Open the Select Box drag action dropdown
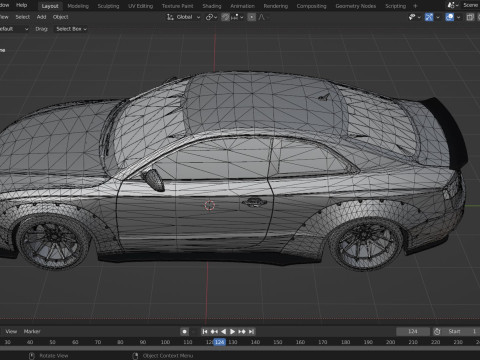Image resolution: width=480 pixels, height=360 pixels. pos(71,29)
